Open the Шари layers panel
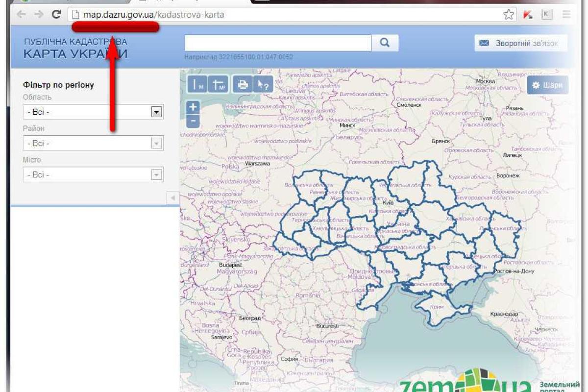588x392 pixels. pyautogui.click(x=547, y=85)
